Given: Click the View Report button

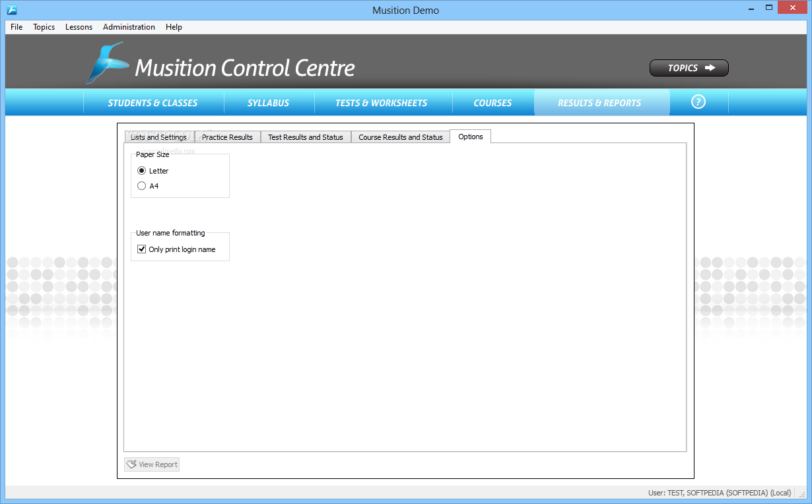Looking at the screenshot, I should [152, 464].
